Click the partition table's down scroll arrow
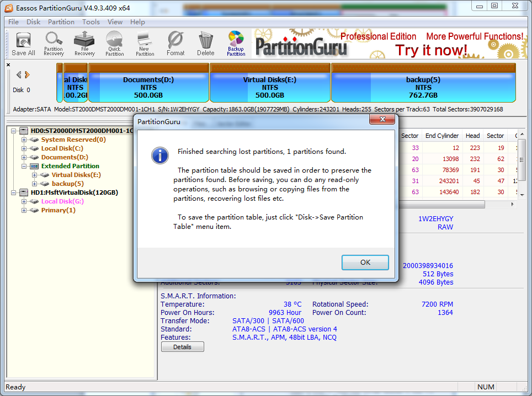Image resolution: width=532 pixels, height=396 pixels. click(x=522, y=195)
